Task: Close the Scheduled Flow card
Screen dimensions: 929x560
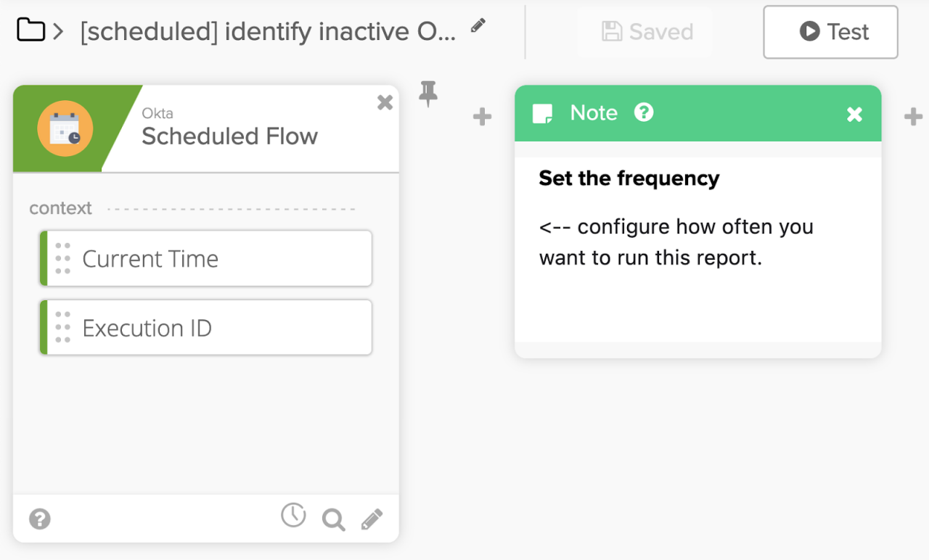Action: pyautogui.click(x=385, y=103)
